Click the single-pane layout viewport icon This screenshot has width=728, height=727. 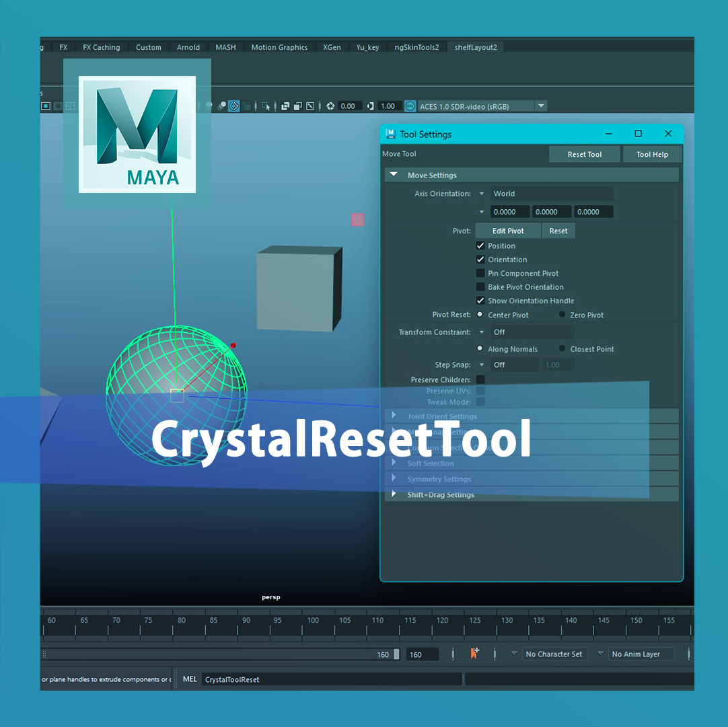pos(46,106)
